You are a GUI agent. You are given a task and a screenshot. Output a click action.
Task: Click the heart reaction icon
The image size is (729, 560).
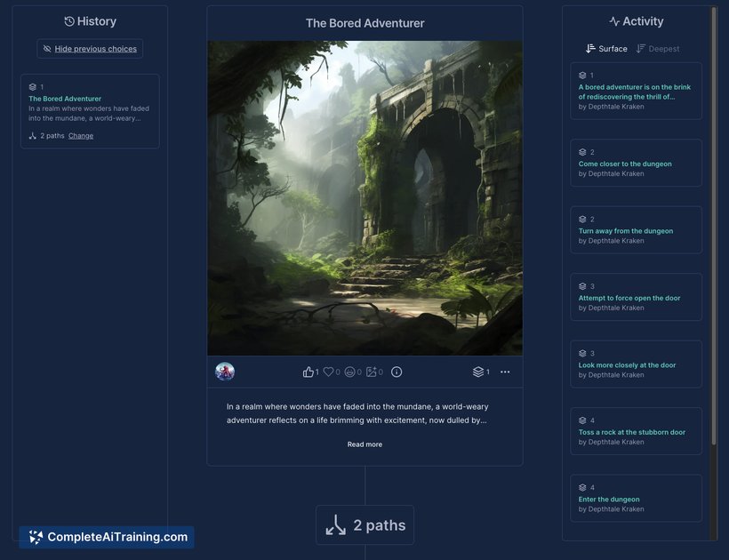tap(328, 372)
